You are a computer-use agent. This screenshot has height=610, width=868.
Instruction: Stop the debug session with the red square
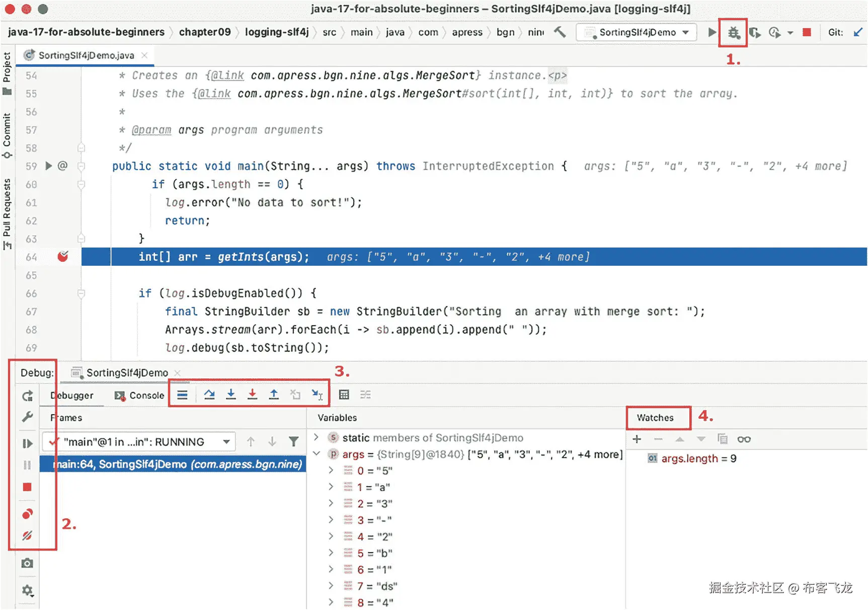(27, 487)
